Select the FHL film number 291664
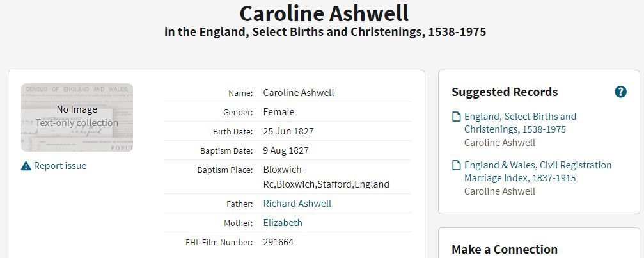This screenshot has height=258, width=644. click(278, 242)
